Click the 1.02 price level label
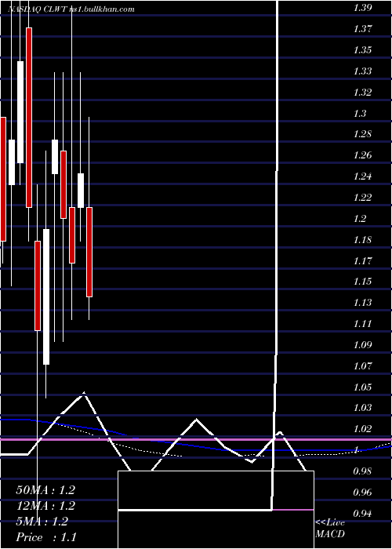The height and width of the screenshot is (549, 392). click(x=362, y=429)
